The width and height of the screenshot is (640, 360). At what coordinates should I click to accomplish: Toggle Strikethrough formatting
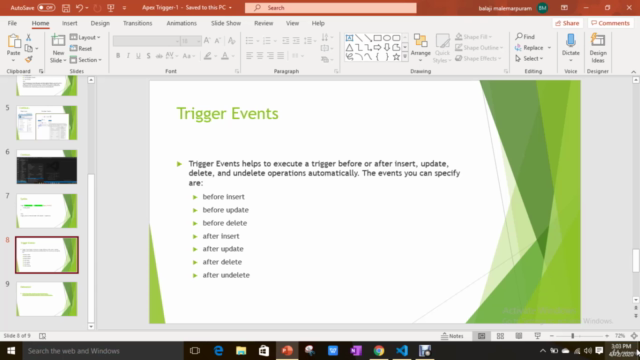tap(159, 56)
